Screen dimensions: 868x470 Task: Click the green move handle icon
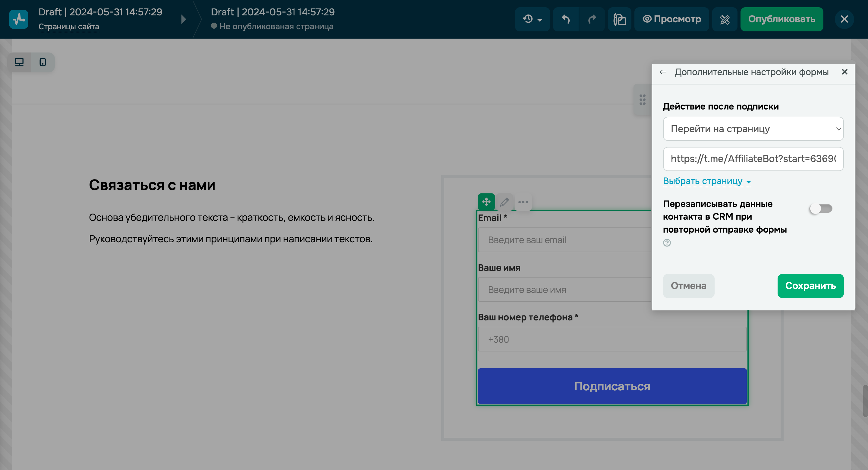pos(486,202)
